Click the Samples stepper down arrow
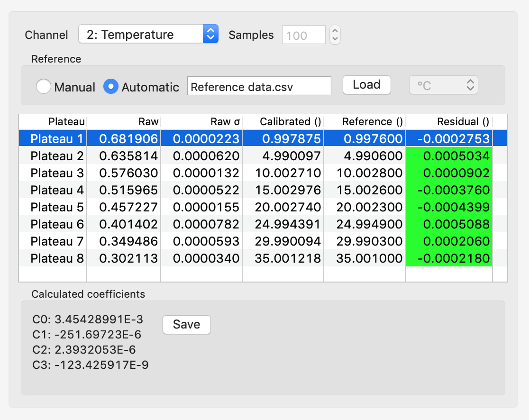 (335, 39)
